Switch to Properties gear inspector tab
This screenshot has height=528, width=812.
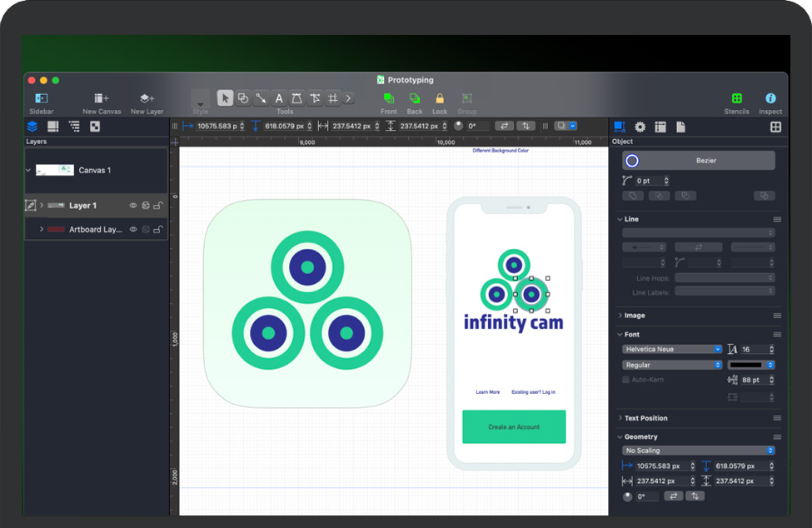tap(640, 127)
